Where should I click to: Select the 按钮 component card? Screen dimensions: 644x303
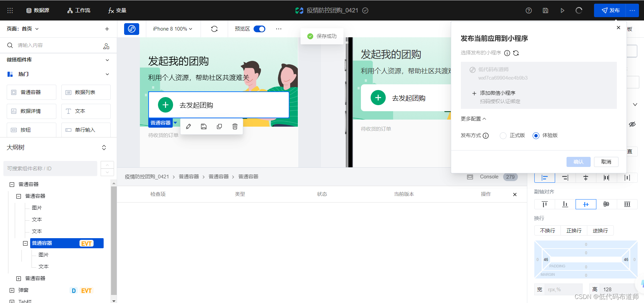coord(32,130)
